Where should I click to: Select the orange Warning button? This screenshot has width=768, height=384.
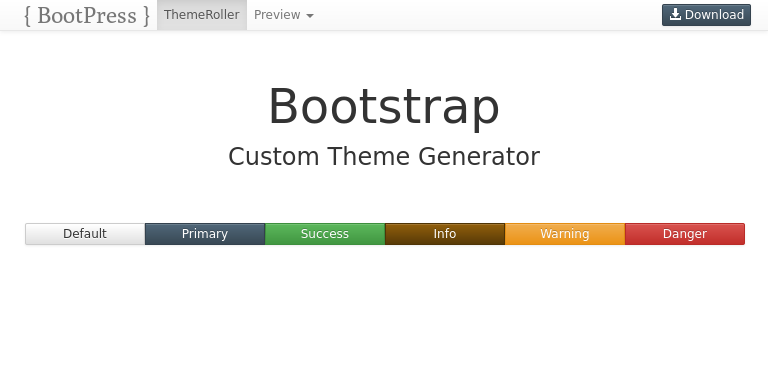click(x=565, y=234)
